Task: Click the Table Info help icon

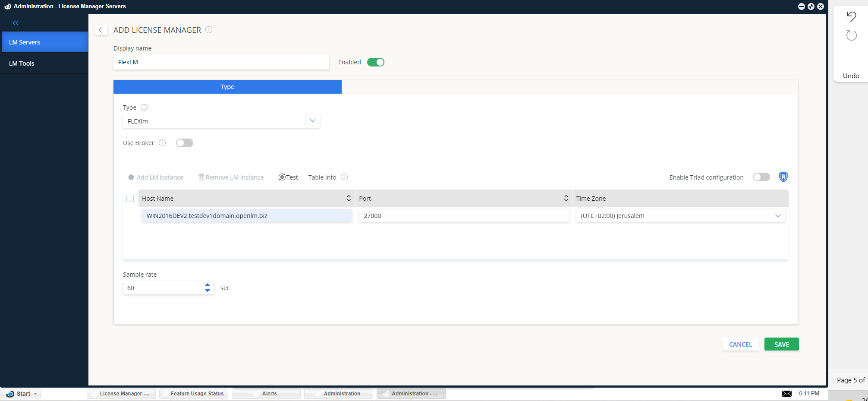Action: [344, 177]
